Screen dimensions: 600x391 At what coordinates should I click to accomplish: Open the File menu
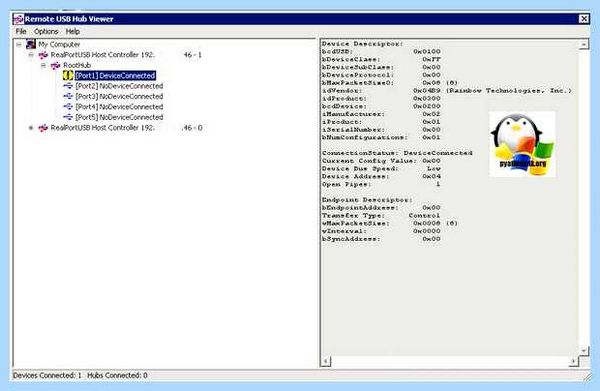pos(21,31)
